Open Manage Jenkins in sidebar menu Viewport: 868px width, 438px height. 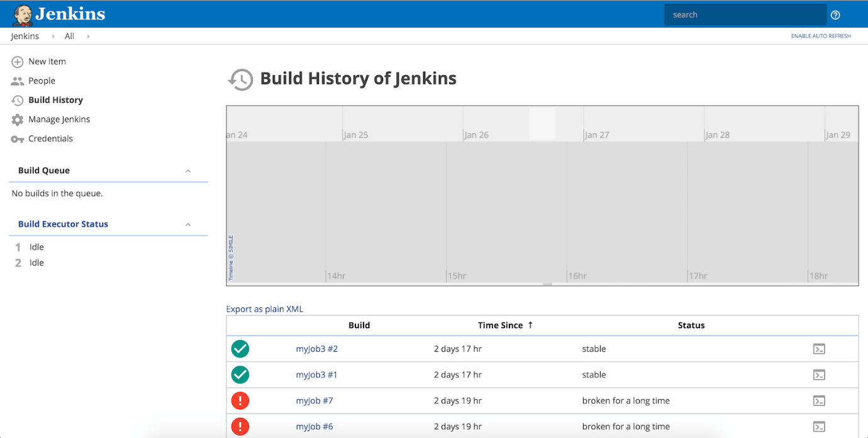[x=59, y=119]
